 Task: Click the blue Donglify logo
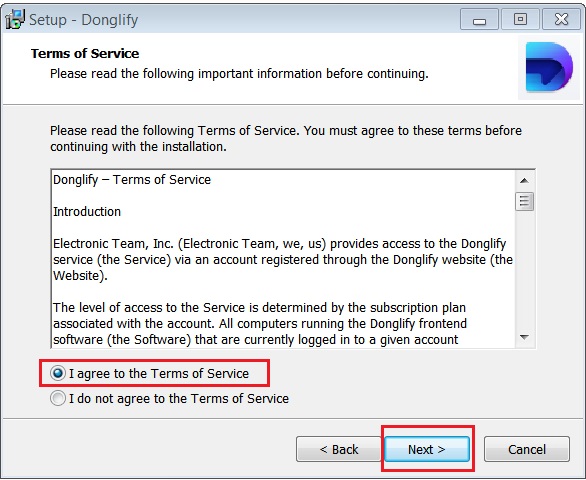tap(549, 67)
